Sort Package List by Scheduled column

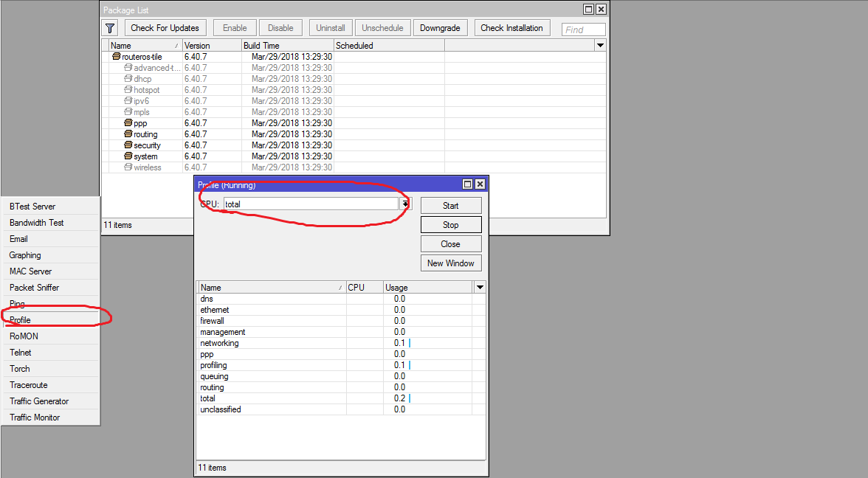[389, 46]
